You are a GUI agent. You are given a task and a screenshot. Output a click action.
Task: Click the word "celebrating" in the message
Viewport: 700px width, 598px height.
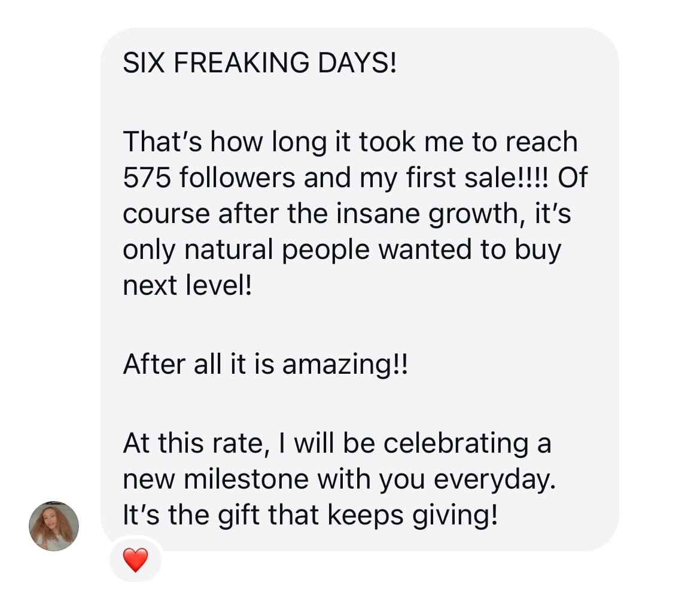coord(456,443)
